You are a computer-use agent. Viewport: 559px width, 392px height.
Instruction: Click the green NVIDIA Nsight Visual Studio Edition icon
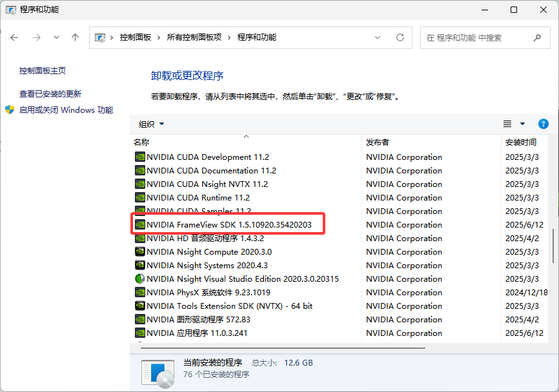coord(139,279)
